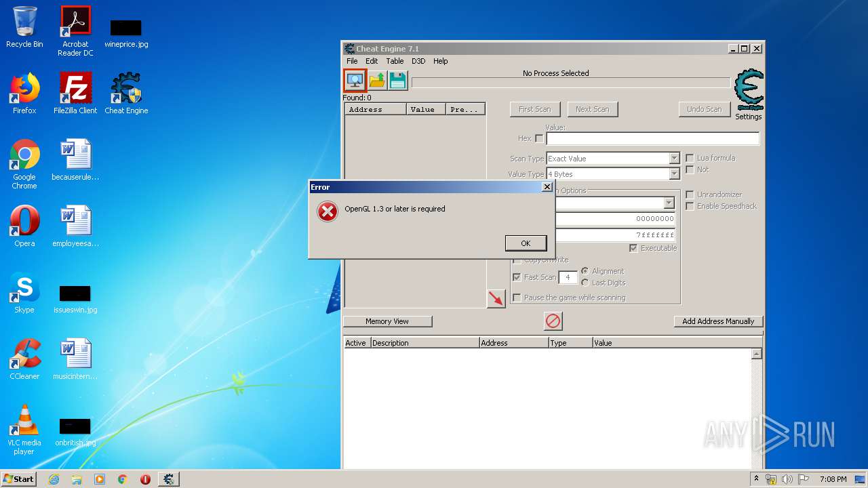Open onbritish.jpg desktop file

tap(75, 432)
